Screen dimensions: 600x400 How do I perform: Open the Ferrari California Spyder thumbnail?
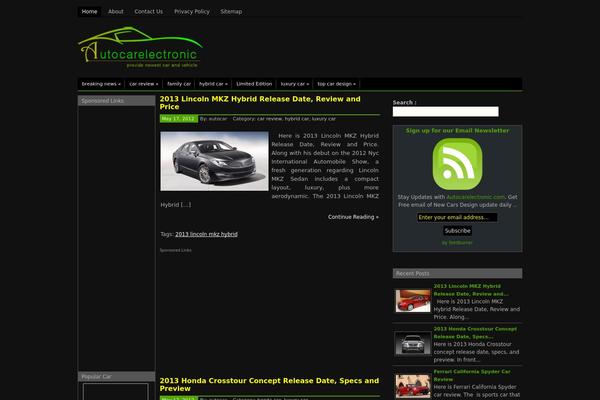pyautogui.click(x=412, y=384)
